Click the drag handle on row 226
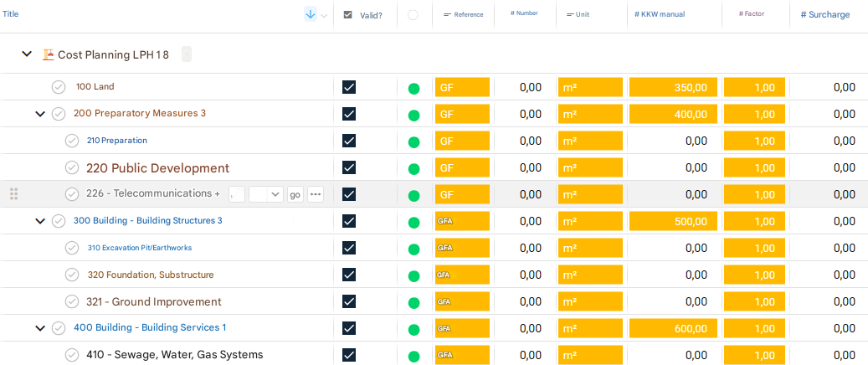The image size is (868, 365). coord(13,194)
